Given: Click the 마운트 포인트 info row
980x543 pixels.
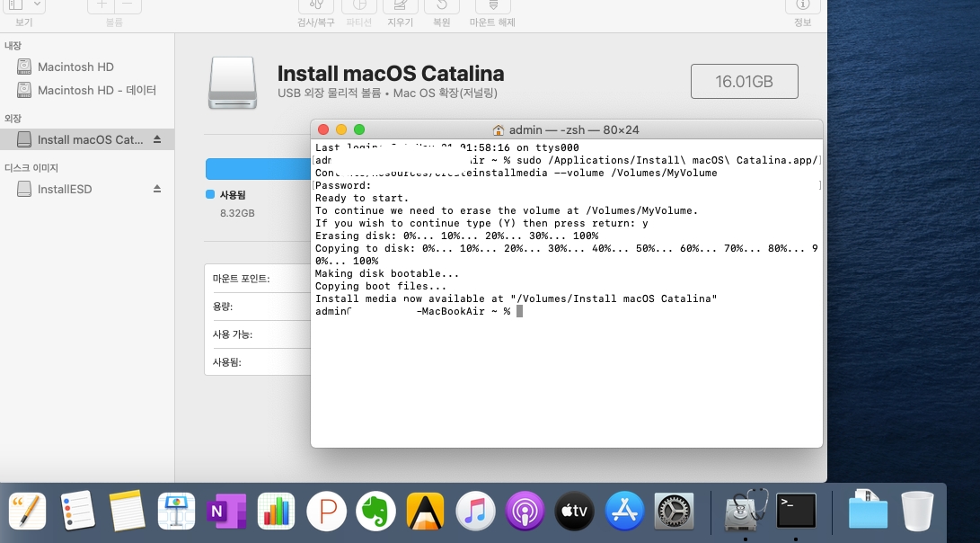Looking at the screenshot, I should tap(258, 279).
